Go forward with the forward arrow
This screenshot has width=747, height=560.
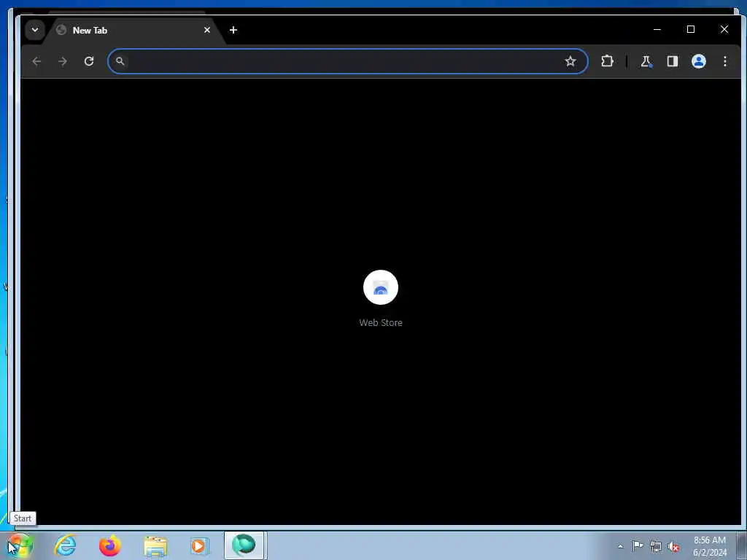(x=63, y=61)
